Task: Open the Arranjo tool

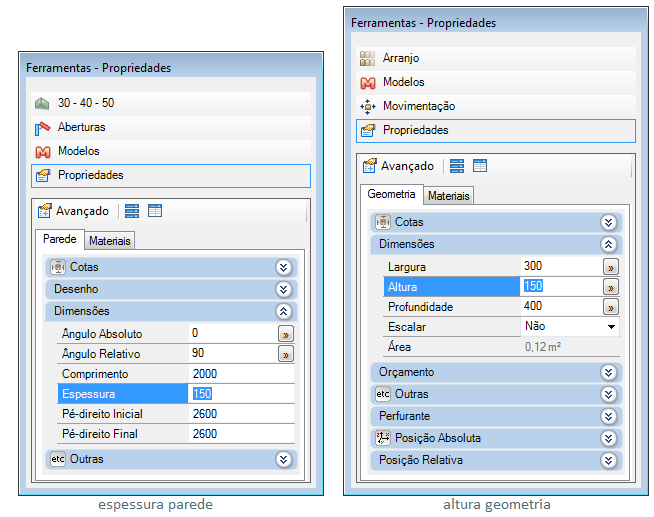Action: [x=402, y=58]
